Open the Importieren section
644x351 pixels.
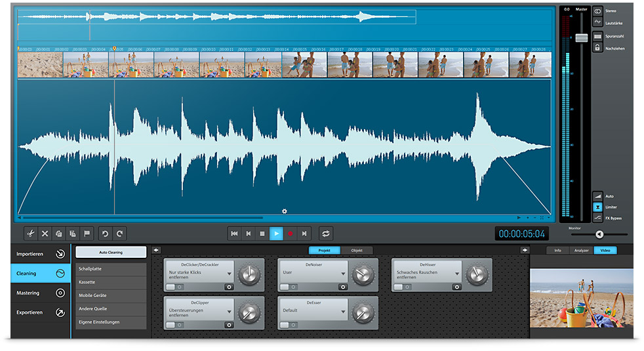pos(40,254)
